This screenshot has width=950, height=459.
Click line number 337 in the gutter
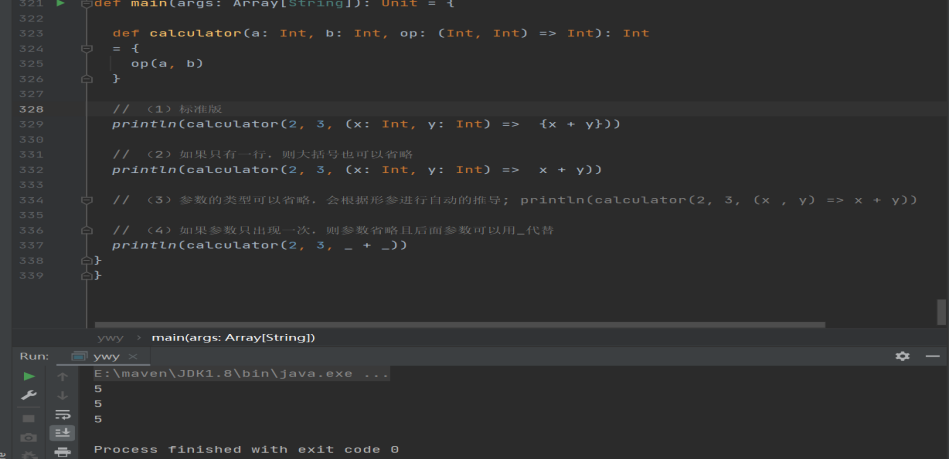click(32, 245)
